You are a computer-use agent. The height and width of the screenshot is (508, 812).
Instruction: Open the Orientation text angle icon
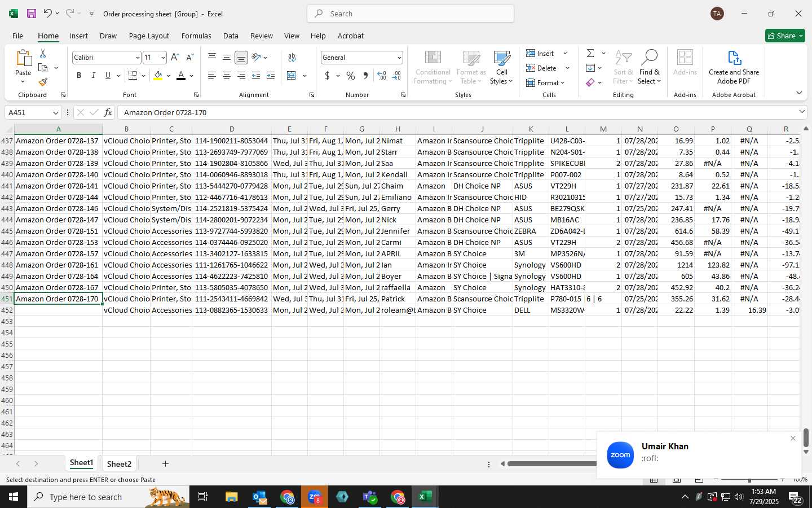256,58
